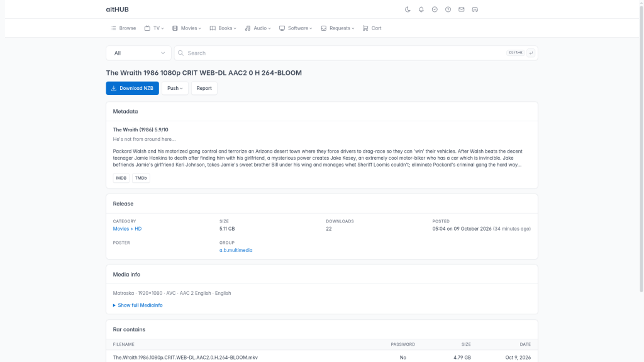Click the file size '4.79 GB'
The width and height of the screenshot is (644, 362).
[x=462, y=358]
